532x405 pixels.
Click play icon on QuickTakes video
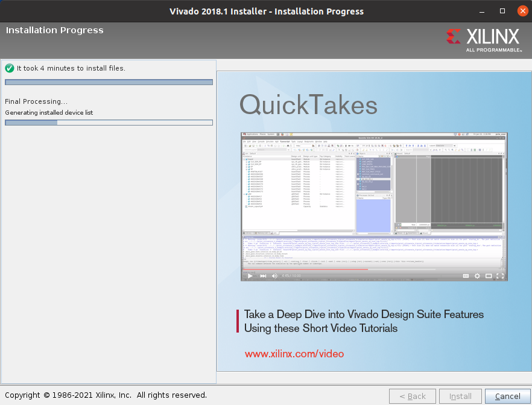click(x=250, y=276)
